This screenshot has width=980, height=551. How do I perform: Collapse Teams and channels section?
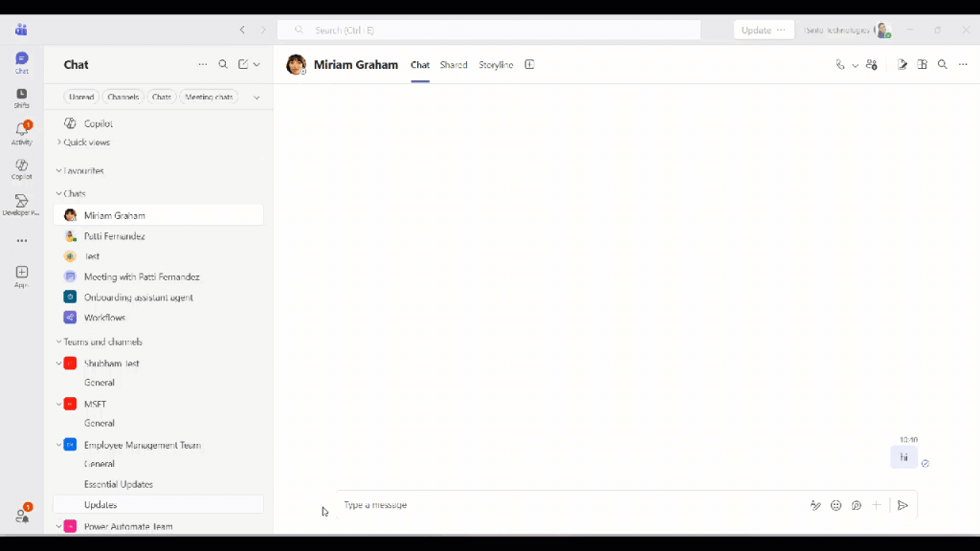[x=58, y=342]
